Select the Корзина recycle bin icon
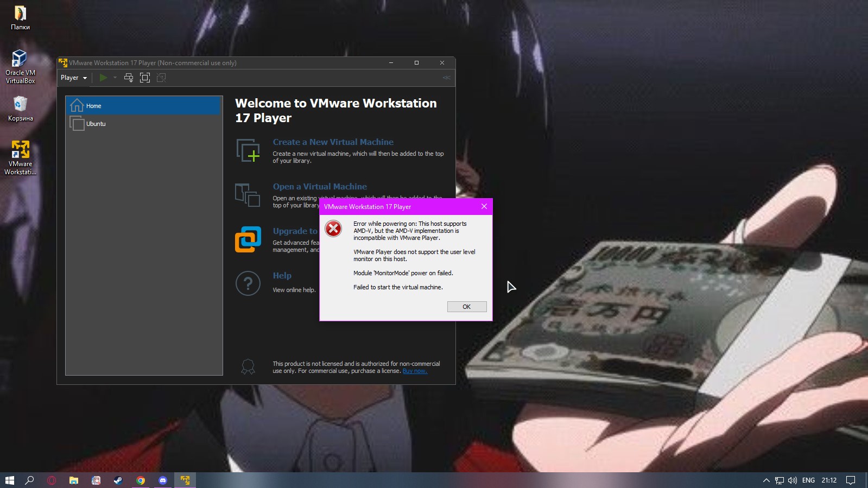Screen dimensions: 868x488 coord(20,109)
